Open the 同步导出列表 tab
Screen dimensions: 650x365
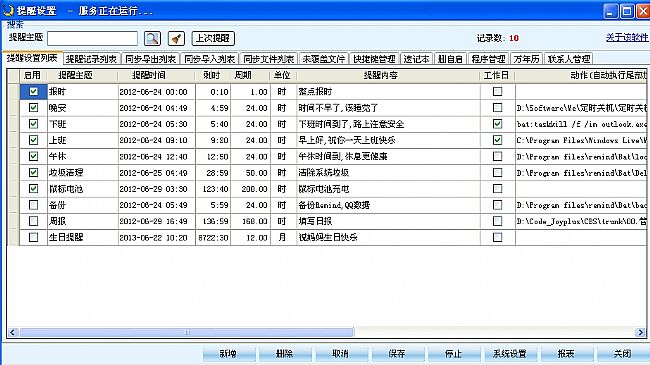(x=150, y=59)
